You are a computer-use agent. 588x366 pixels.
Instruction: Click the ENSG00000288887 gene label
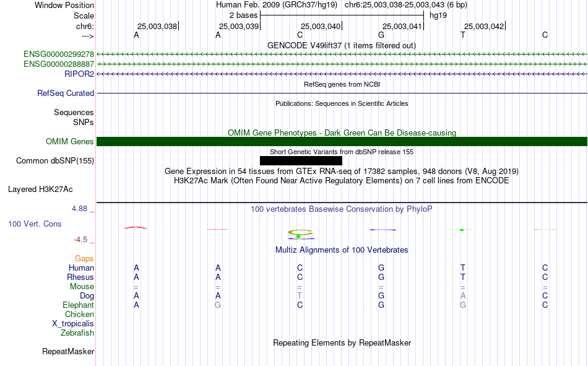coord(59,64)
